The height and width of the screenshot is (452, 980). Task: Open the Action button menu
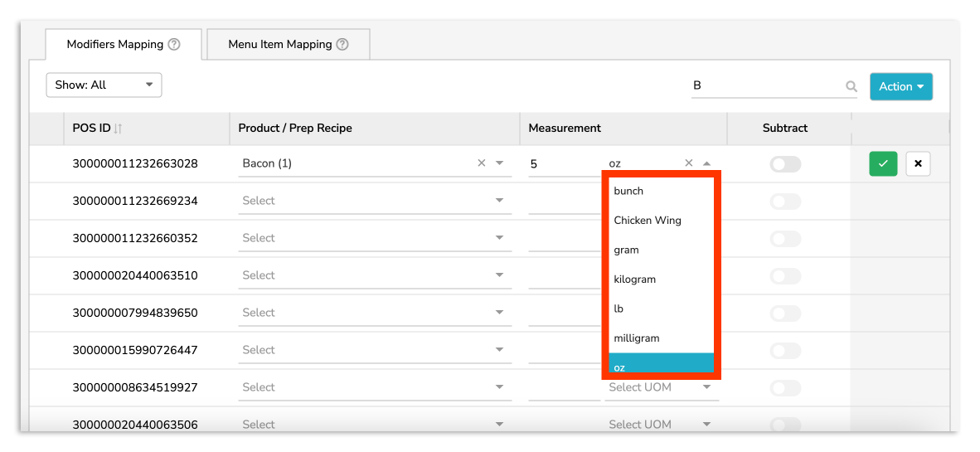(900, 86)
